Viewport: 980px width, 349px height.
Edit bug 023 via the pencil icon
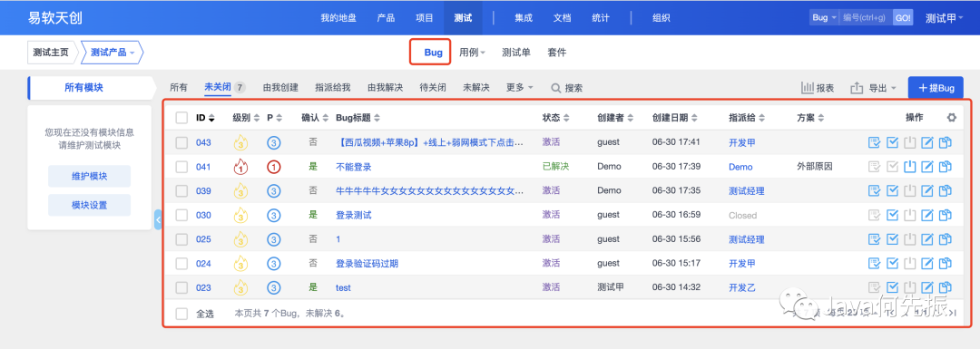[x=927, y=287]
